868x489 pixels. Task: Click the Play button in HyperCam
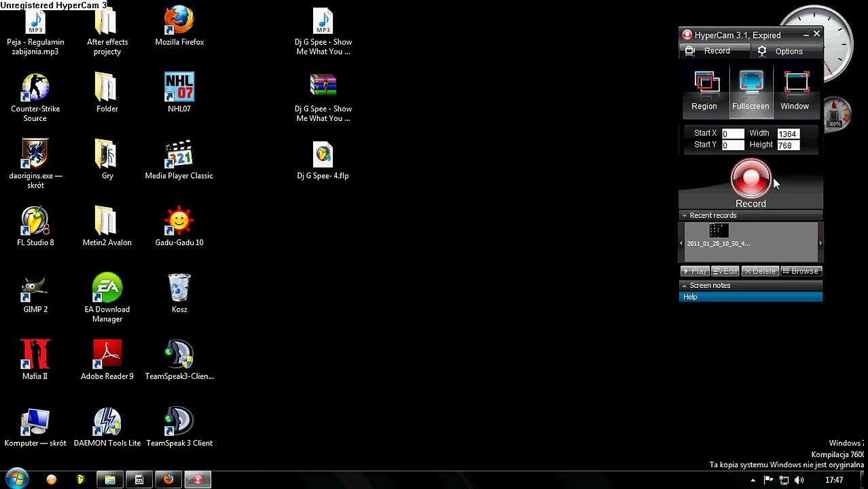point(695,271)
